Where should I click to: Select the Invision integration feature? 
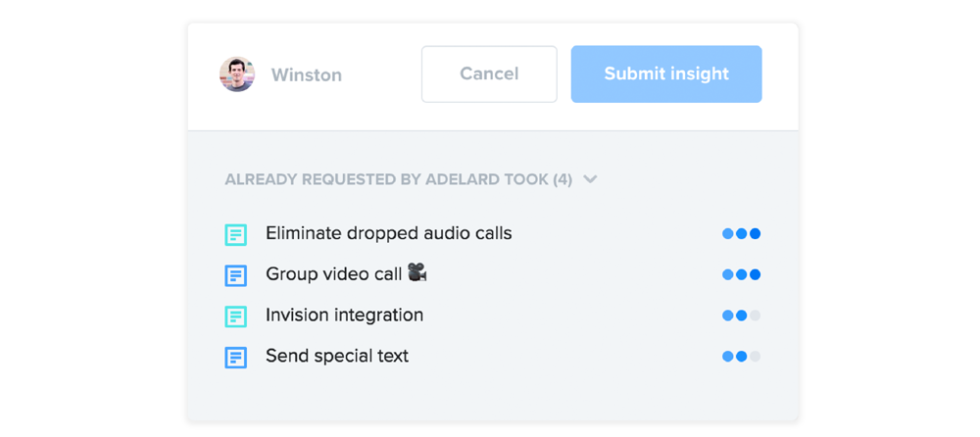[344, 316]
